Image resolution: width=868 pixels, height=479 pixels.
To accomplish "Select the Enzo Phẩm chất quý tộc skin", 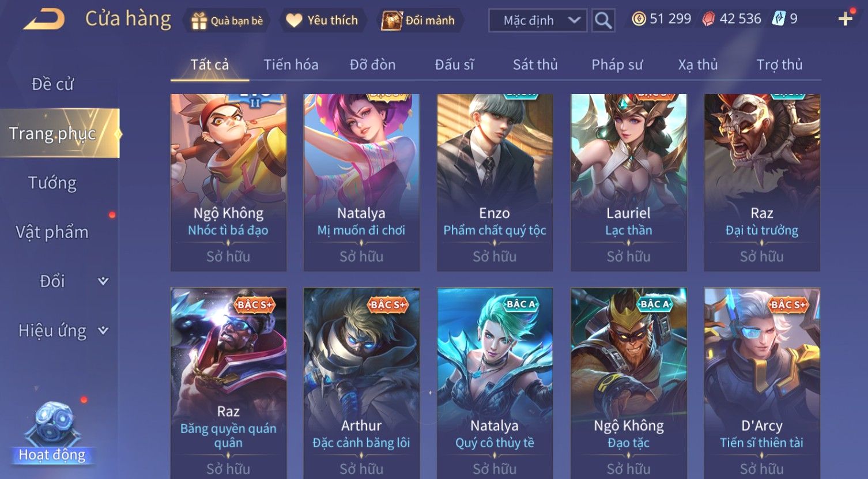I will (495, 182).
